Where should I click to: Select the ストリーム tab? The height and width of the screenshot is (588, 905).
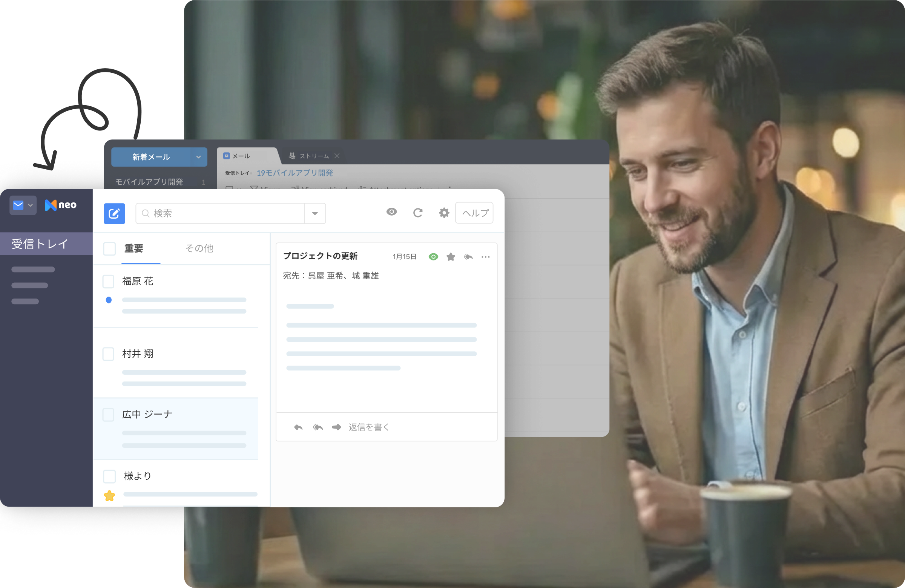click(x=313, y=156)
